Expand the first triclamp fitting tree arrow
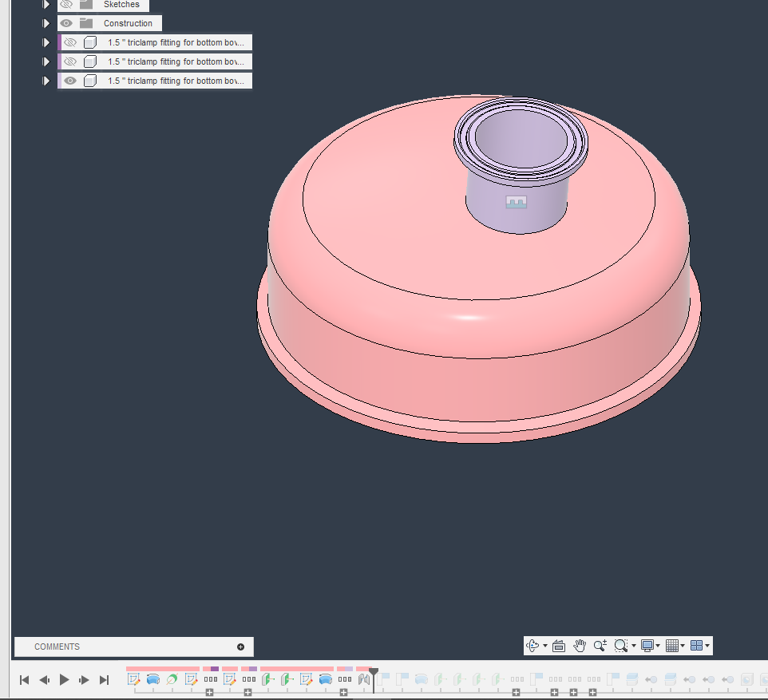 (46, 42)
